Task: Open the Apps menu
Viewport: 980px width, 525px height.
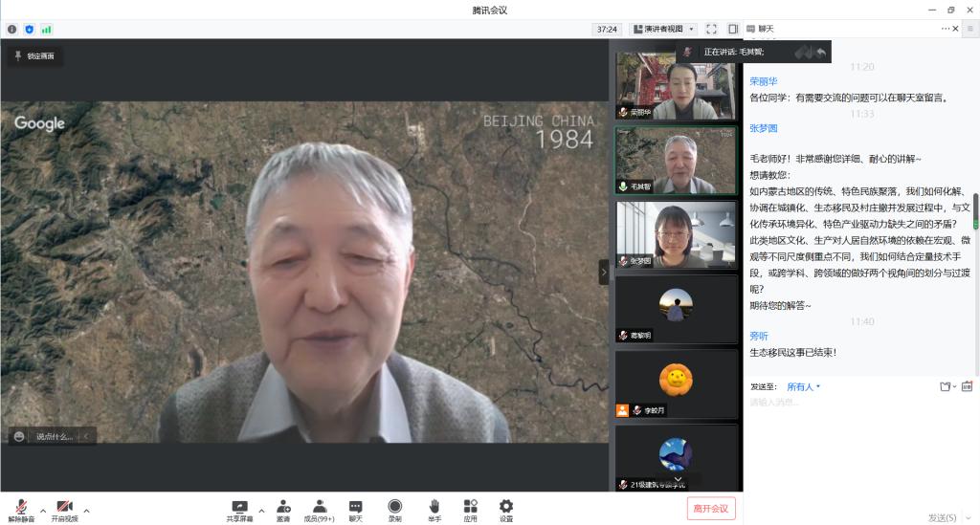Action: 470,509
